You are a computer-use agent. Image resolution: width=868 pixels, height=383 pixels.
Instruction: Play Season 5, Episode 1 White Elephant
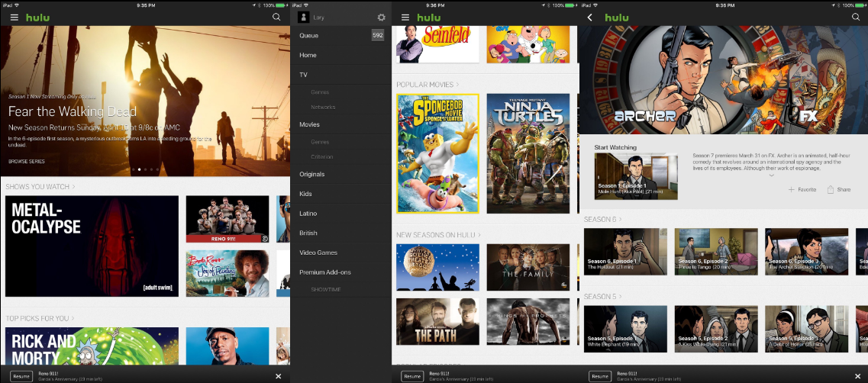click(625, 329)
